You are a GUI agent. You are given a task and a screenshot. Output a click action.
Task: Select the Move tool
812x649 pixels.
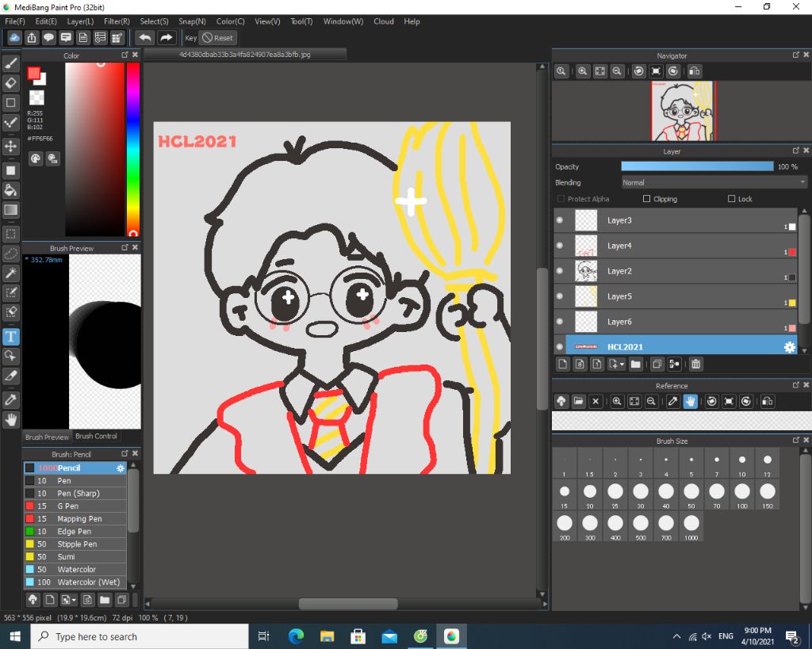click(11, 146)
